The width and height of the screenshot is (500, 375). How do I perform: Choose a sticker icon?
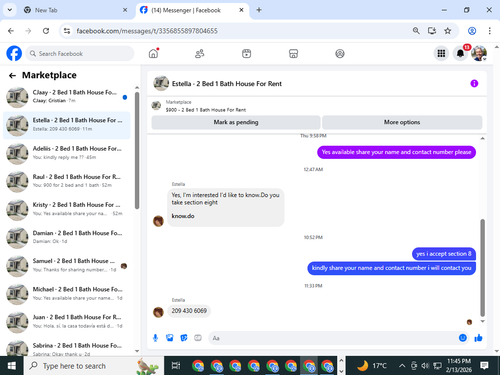point(184,338)
